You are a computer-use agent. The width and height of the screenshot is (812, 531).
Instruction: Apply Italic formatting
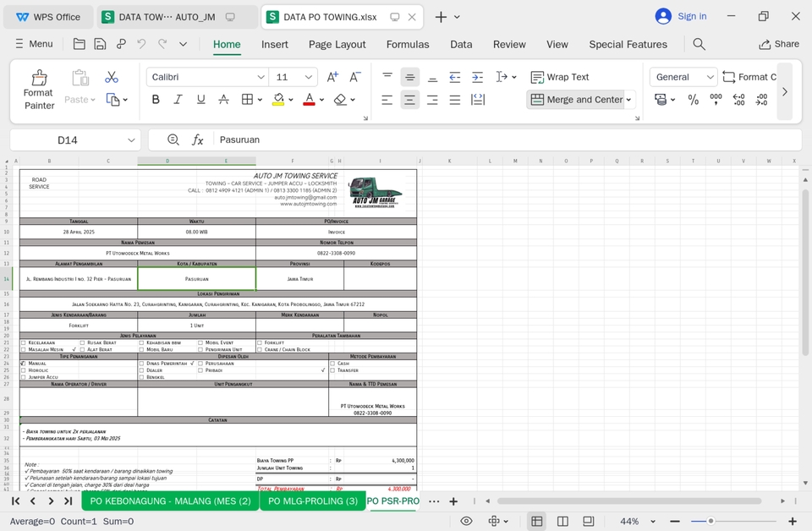(x=178, y=100)
